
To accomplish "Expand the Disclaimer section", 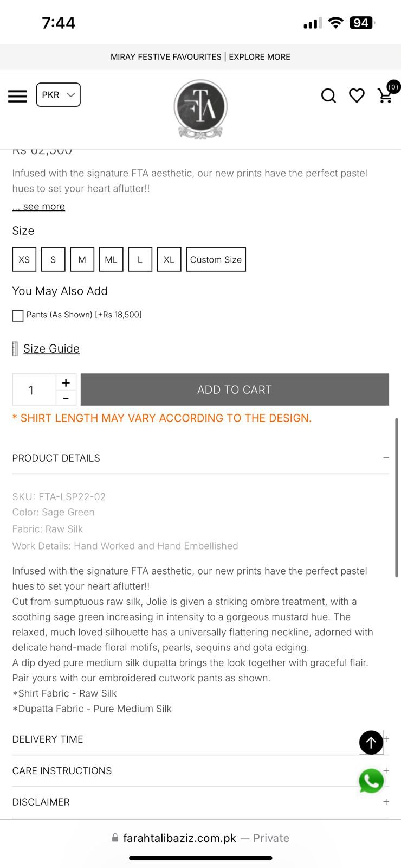I will (x=386, y=802).
